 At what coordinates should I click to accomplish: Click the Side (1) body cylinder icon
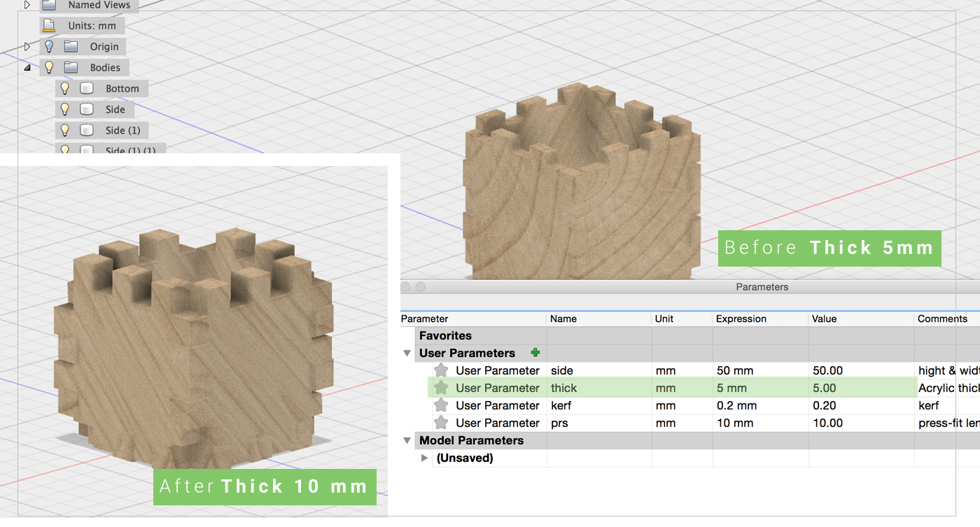(87, 130)
